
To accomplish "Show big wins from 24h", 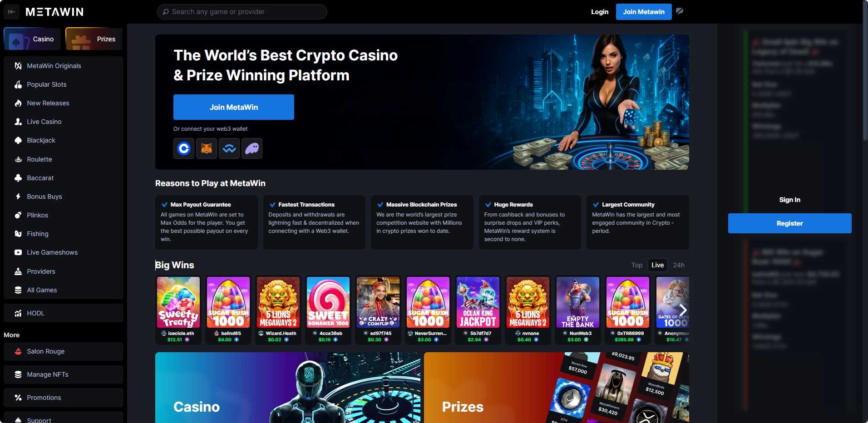I will (x=679, y=265).
